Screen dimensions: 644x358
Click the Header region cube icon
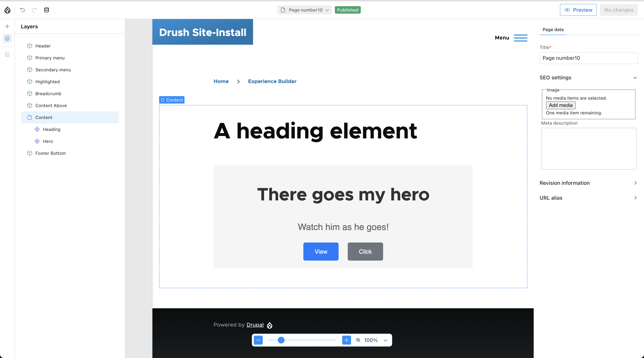(30, 46)
